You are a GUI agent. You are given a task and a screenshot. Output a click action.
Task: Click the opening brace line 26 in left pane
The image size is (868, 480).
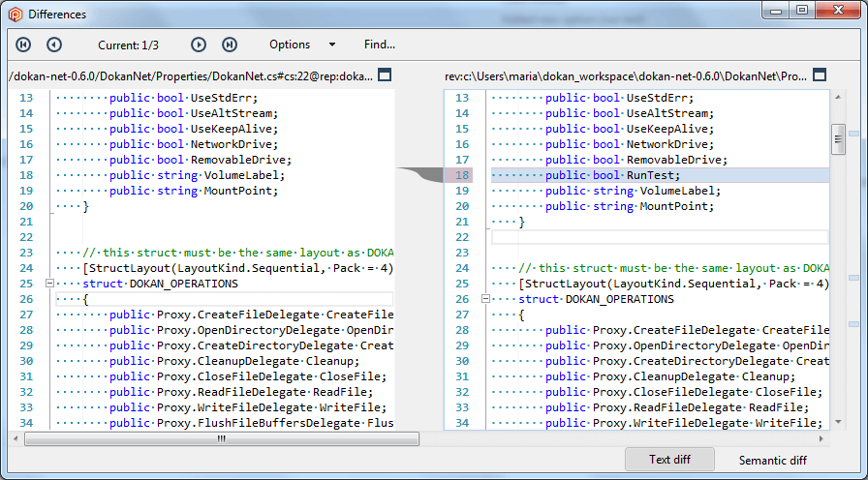225,299
